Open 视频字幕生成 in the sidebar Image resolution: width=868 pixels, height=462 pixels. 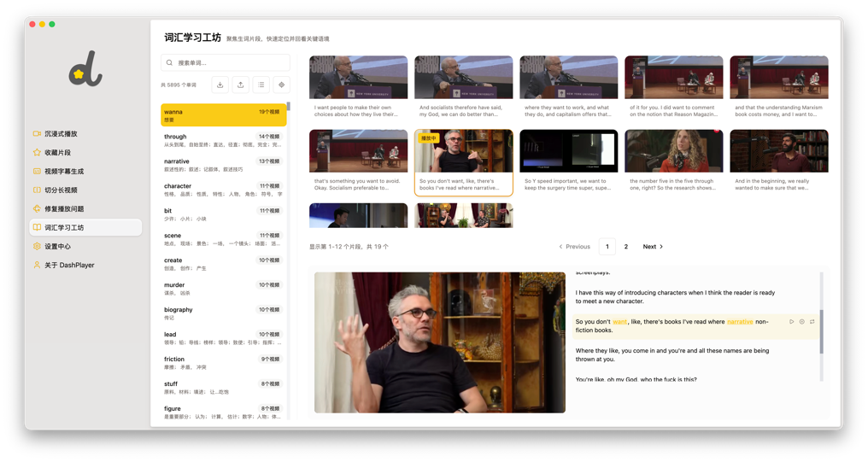[85, 171]
